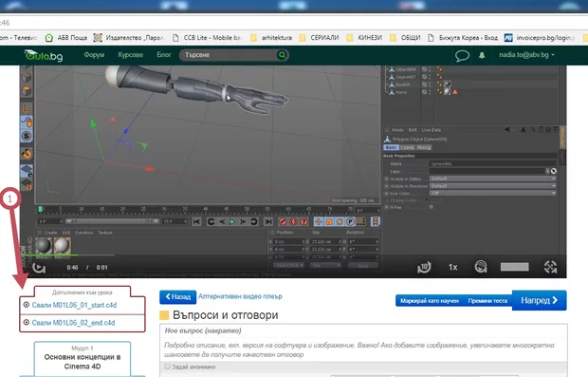Select the light white material sphere thumbnail
The width and height of the screenshot is (588, 377).
[62, 246]
